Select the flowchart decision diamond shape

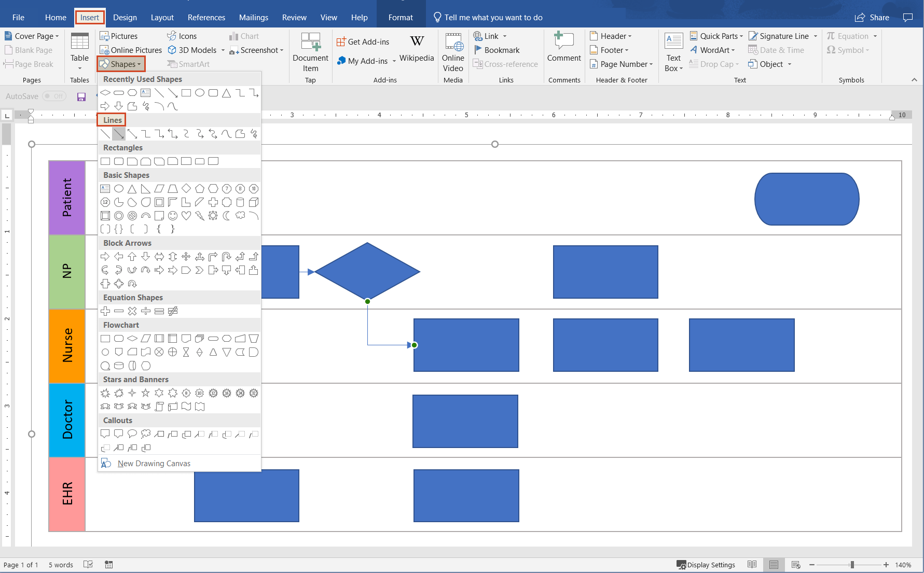pyautogui.click(x=132, y=339)
